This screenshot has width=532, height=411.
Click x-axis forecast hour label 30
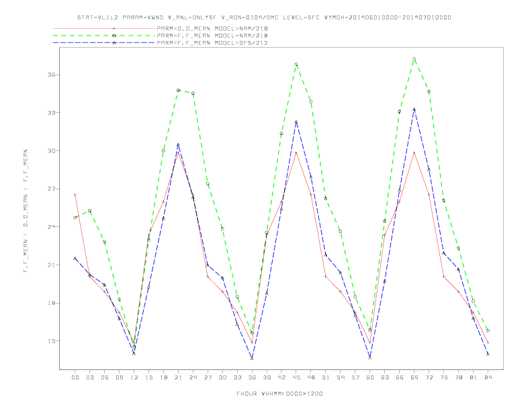[222, 377]
